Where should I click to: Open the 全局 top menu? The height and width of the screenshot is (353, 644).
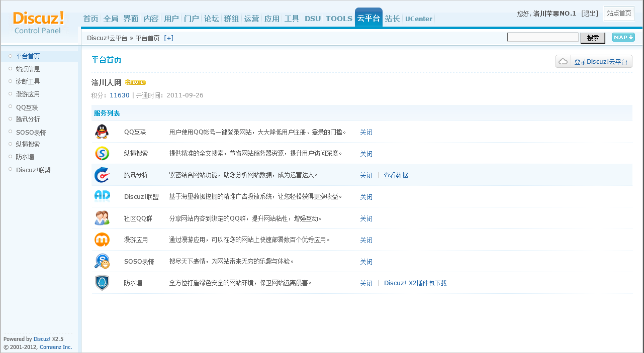tap(111, 19)
